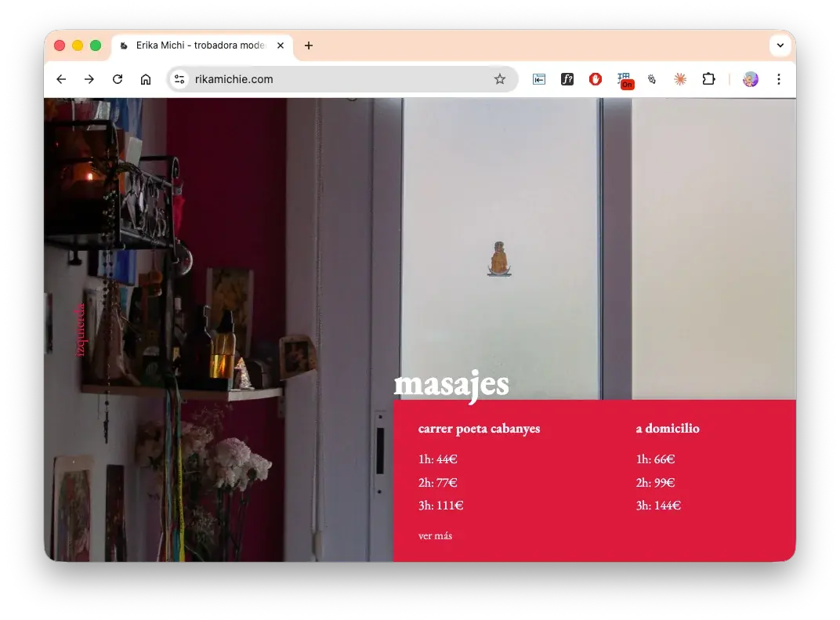
Task: Open the small gear-like extension icon
Action: (x=652, y=79)
